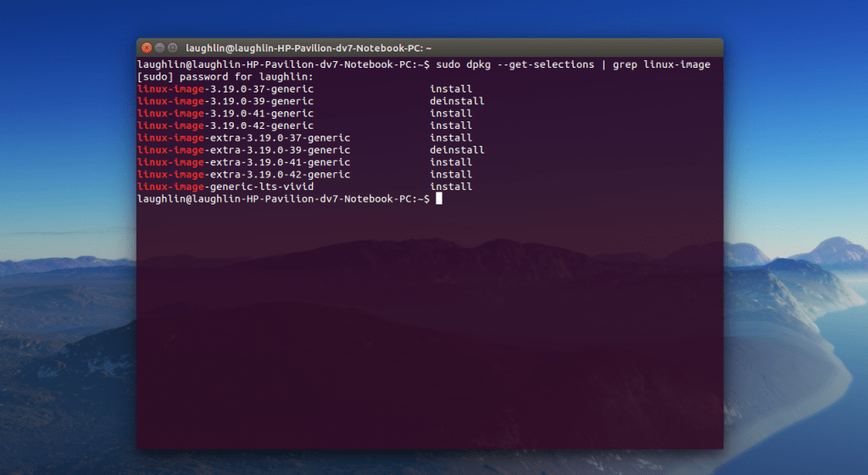Click linux-image-extra-3.19.0-37-generic package name
This screenshot has width=868, height=475.
tap(243, 138)
